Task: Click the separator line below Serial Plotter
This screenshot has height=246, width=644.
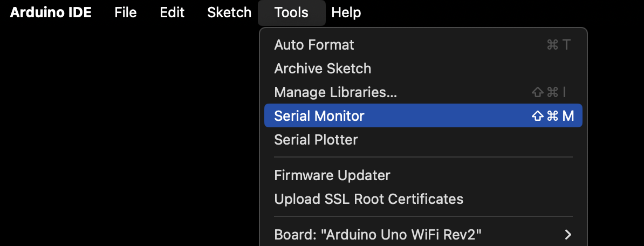Action: [x=423, y=157]
